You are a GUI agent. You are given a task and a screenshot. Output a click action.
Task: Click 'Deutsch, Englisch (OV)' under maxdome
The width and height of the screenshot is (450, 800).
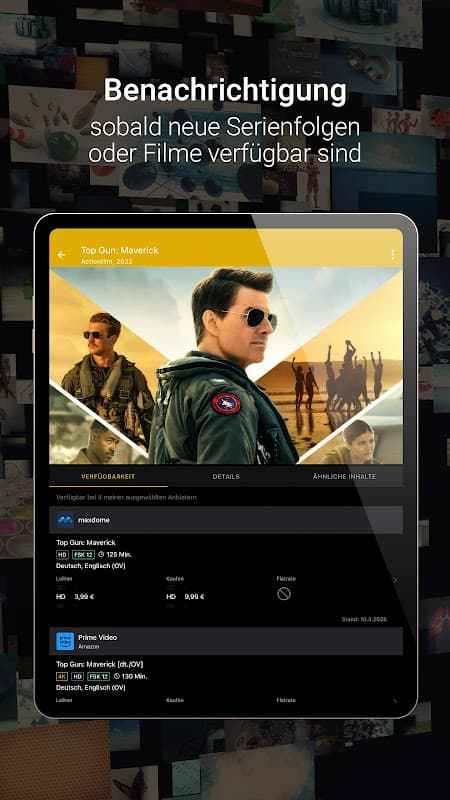click(x=91, y=566)
